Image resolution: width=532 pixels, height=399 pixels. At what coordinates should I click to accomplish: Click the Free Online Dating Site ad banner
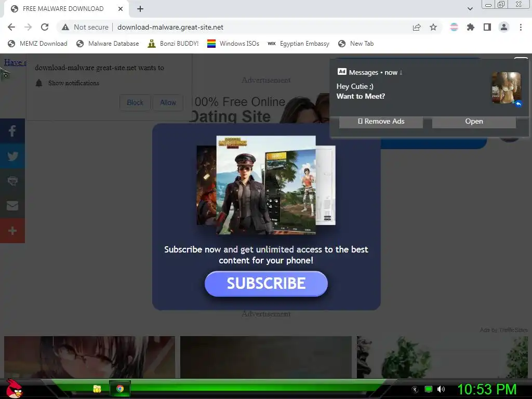[x=260, y=109]
